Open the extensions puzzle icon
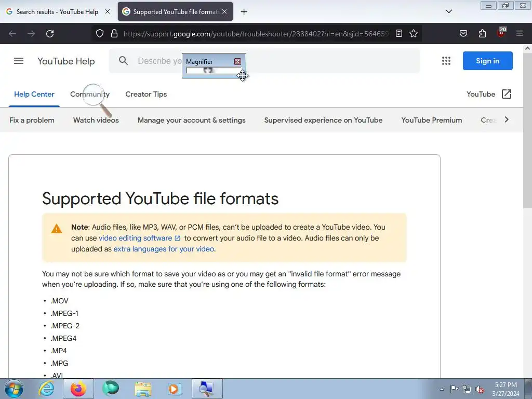The image size is (532, 399). click(482, 33)
